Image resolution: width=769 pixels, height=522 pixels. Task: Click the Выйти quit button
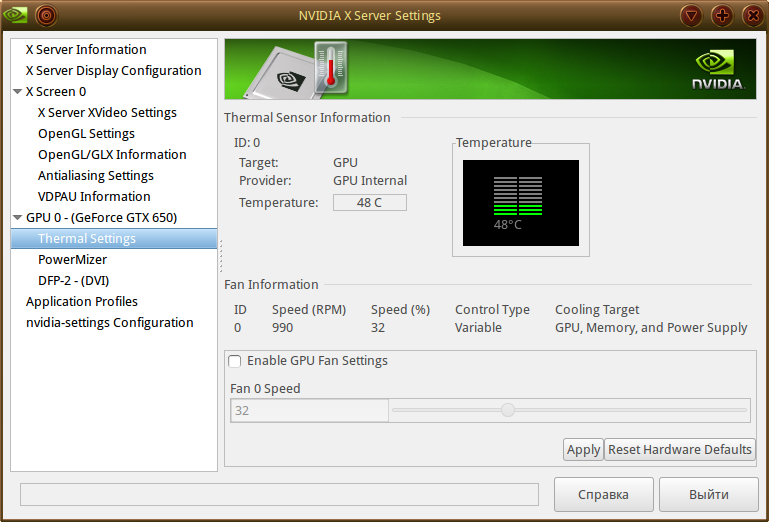(x=709, y=495)
